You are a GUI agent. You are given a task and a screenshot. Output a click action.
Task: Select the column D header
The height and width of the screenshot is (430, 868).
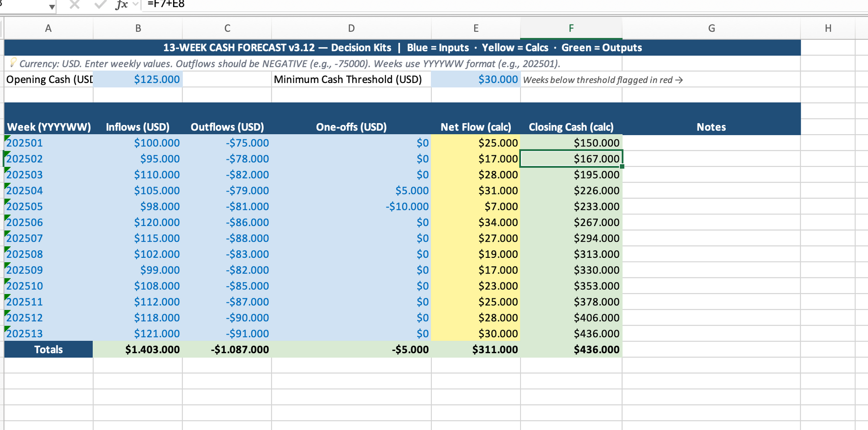pyautogui.click(x=351, y=29)
